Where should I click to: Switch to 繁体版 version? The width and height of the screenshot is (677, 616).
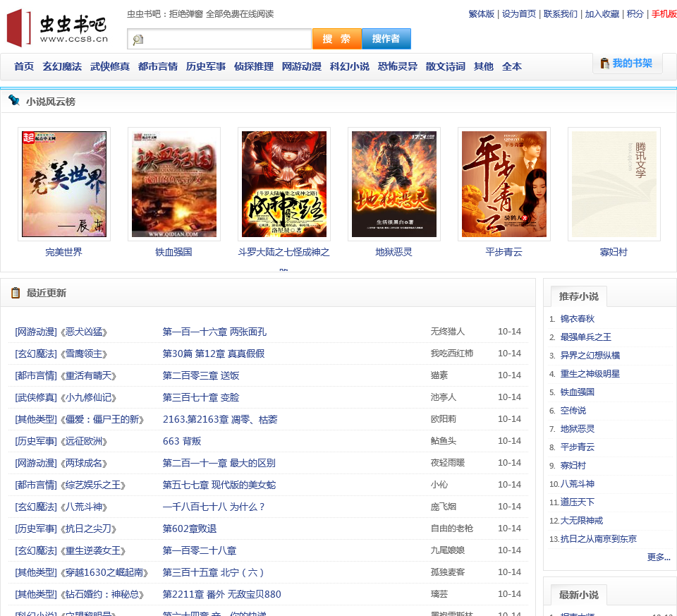tap(482, 14)
